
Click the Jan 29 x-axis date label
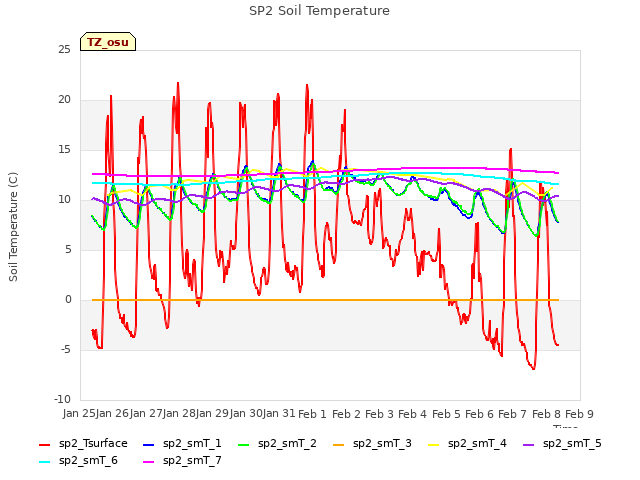coord(212,414)
